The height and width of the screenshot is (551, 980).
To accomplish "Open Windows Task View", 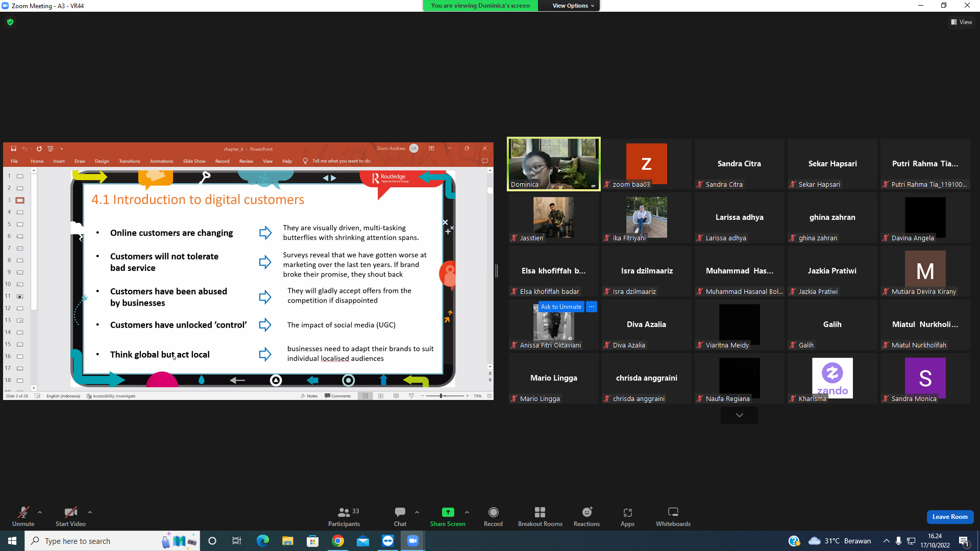I will pyautogui.click(x=237, y=541).
